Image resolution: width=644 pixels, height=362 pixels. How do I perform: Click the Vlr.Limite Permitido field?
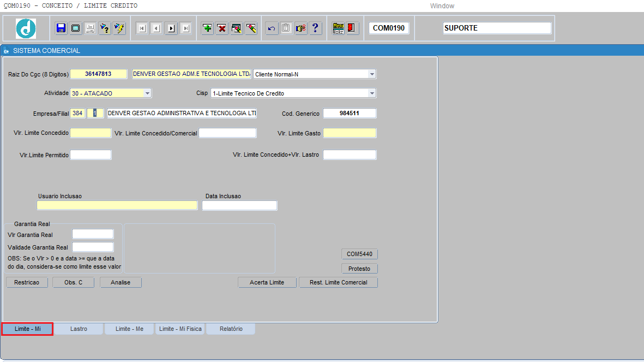click(91, 155)
